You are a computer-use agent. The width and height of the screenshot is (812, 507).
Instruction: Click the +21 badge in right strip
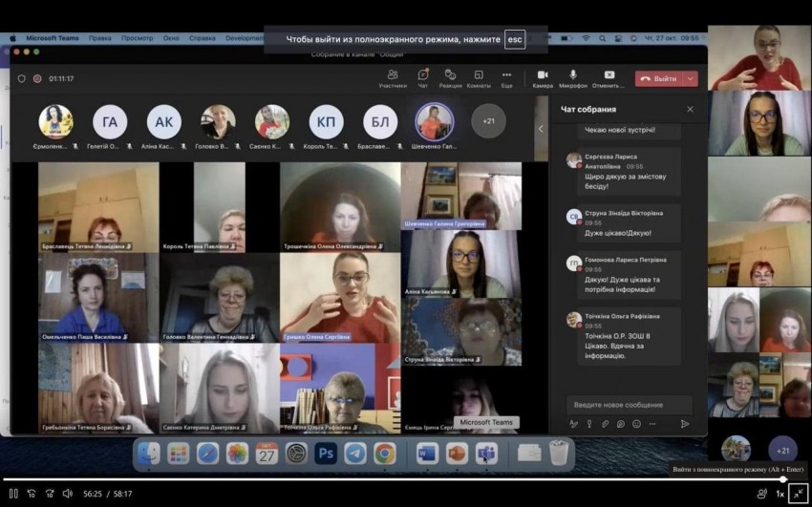(782, 450)
